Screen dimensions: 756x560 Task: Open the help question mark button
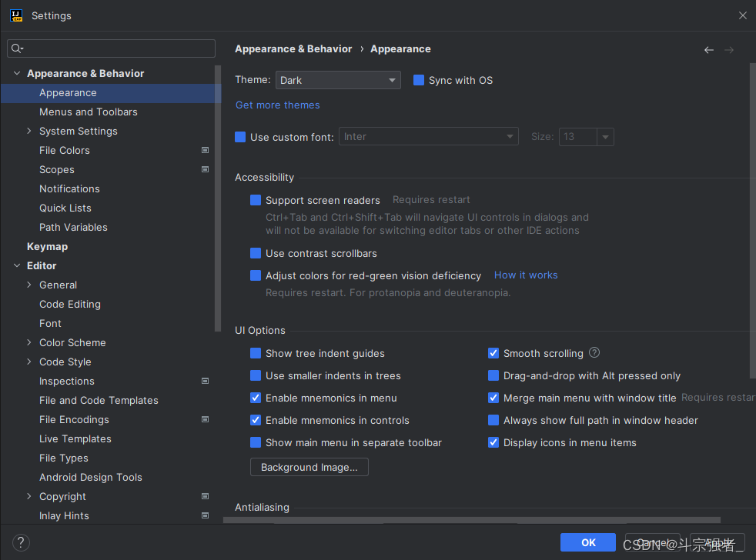pos(21,542)
